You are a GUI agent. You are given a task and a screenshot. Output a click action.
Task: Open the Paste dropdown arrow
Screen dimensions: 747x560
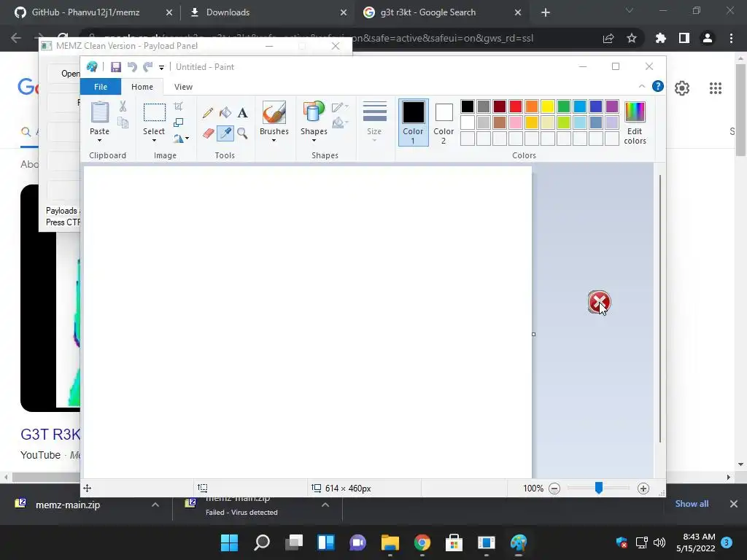pos(99,141)
